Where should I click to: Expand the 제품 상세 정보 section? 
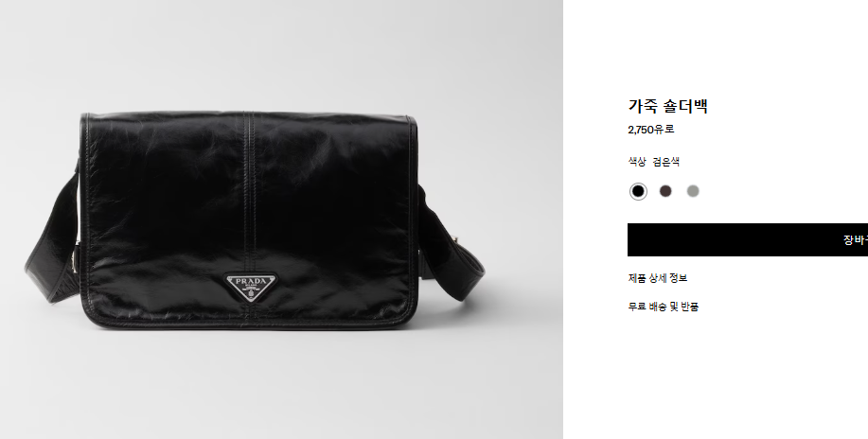(658, 278)
